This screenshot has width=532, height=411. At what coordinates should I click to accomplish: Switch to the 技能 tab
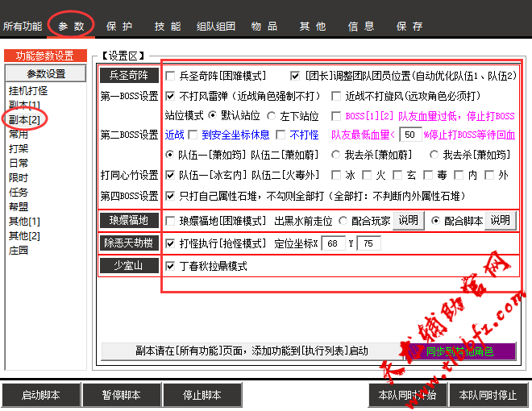pyautogui.click(x=168, y=26)
